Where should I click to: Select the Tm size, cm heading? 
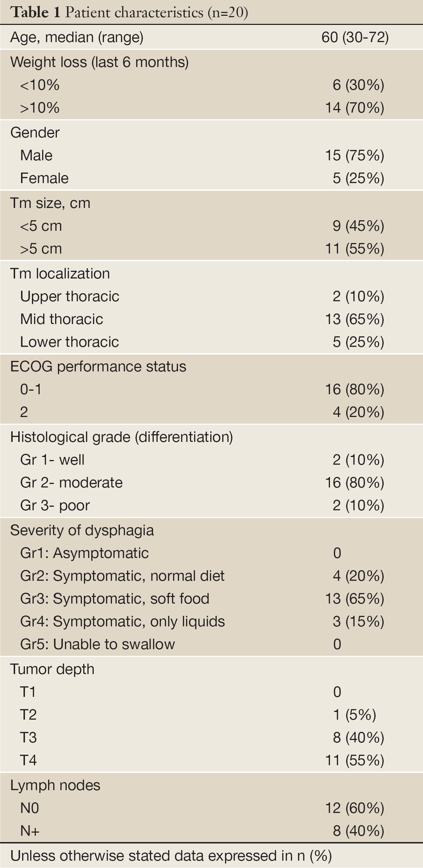(50, 203)
